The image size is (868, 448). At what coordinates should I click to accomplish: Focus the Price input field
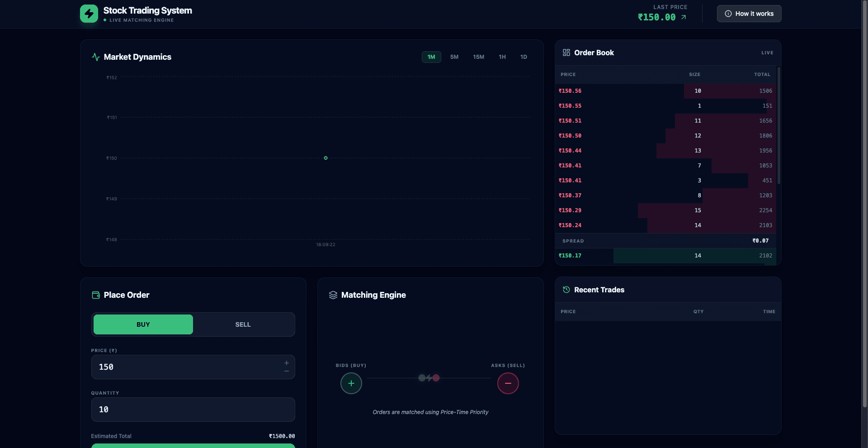coord(193,367)
